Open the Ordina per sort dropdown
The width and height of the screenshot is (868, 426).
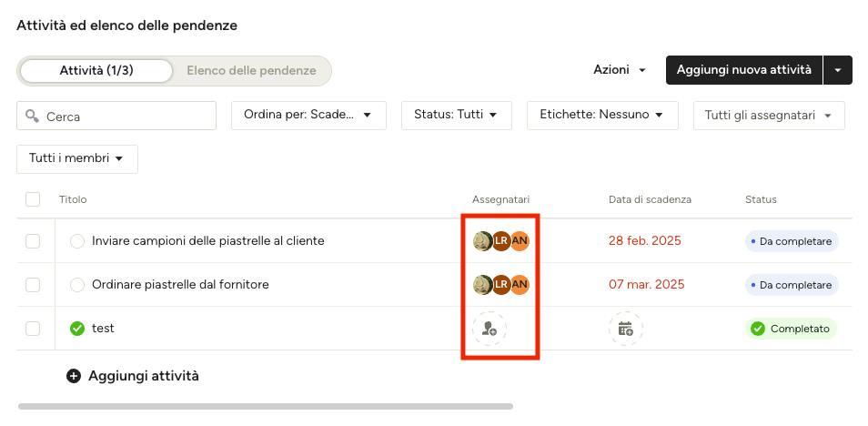point(308,116)
